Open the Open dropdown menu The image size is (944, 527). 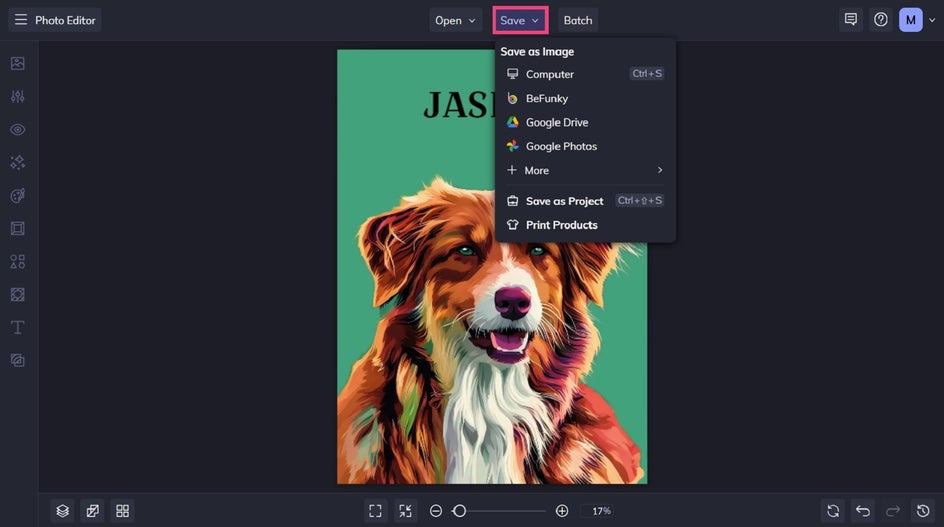pos(455,20)
